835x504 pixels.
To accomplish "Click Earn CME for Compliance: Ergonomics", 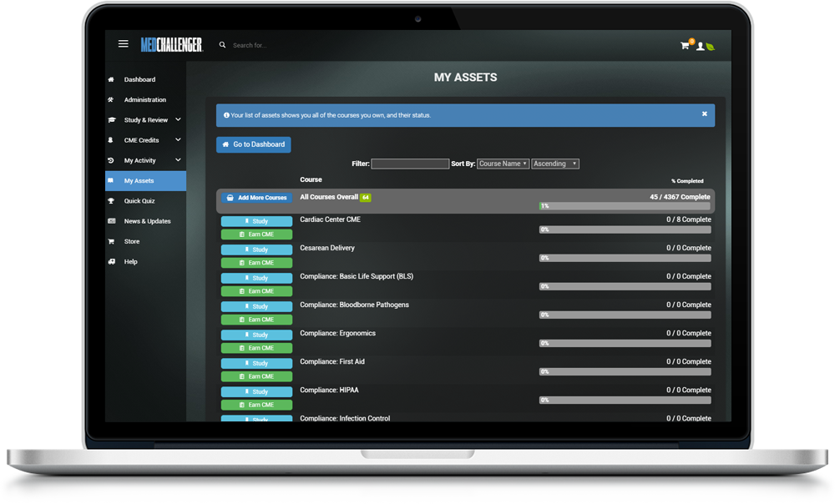I will [x=256, y=348].
